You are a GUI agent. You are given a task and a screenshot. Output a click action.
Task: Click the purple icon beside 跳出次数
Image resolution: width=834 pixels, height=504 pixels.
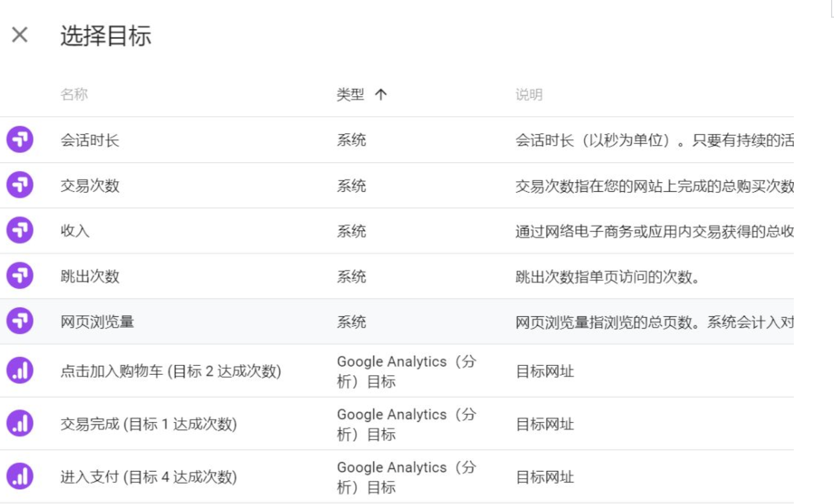[19, 276]
